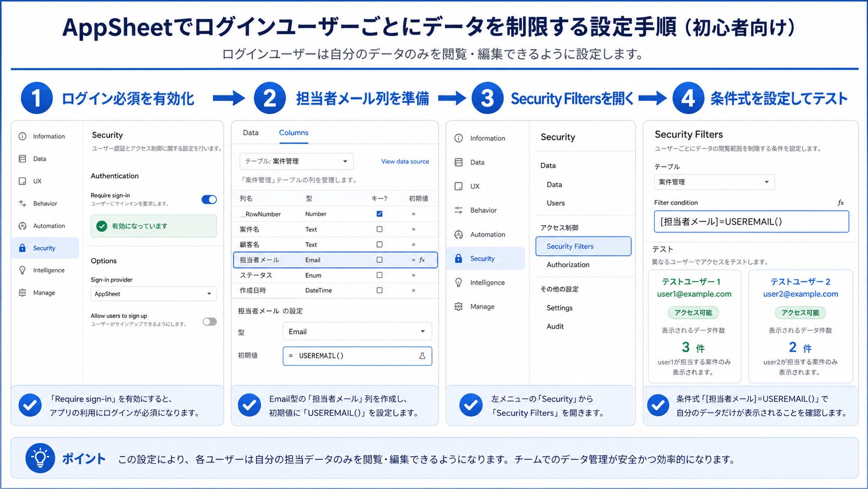This screenshot has height=489, width=868.
Task: Click the アクセス可能 badge under user1@example.com
Action: [694, 313]
